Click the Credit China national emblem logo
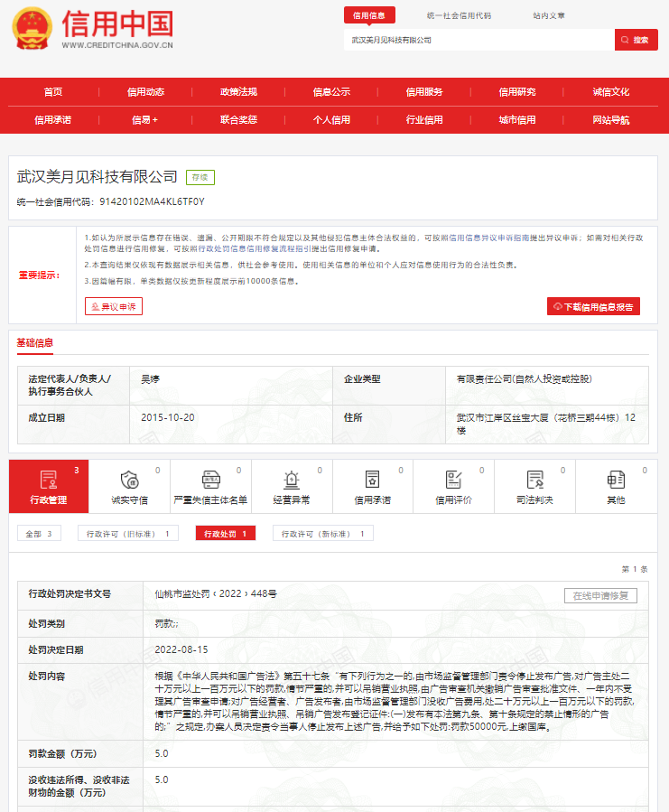669x812 pixels. 33,29
